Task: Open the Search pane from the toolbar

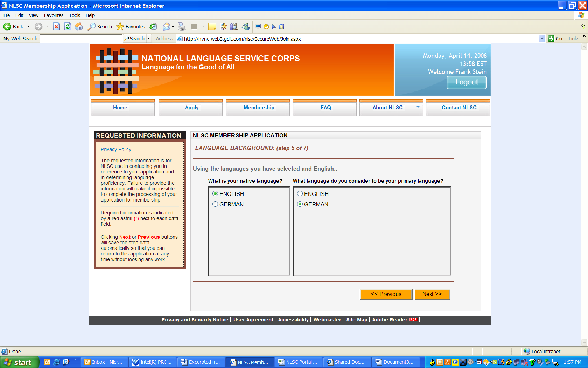Action: pos(100,27)
